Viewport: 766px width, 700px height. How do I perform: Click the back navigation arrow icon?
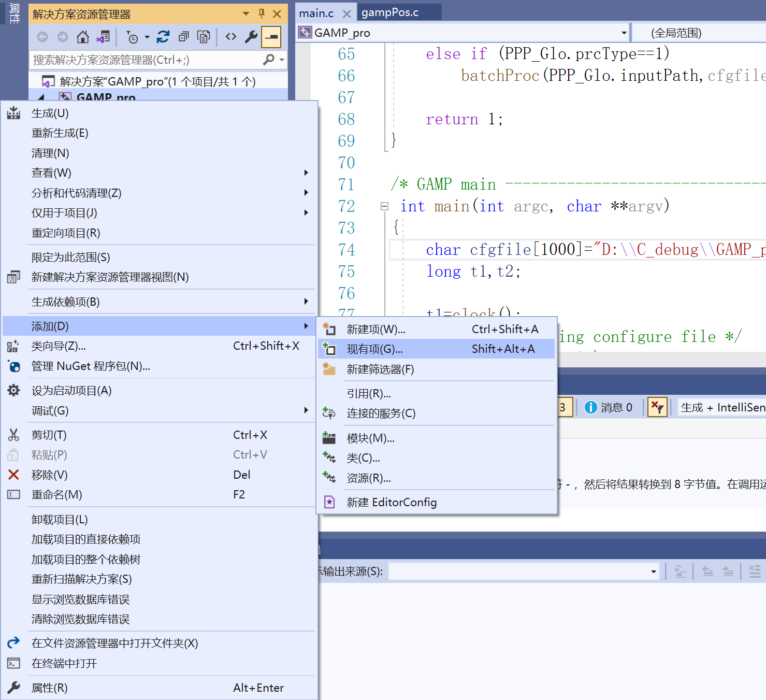(x=42, y=37)
